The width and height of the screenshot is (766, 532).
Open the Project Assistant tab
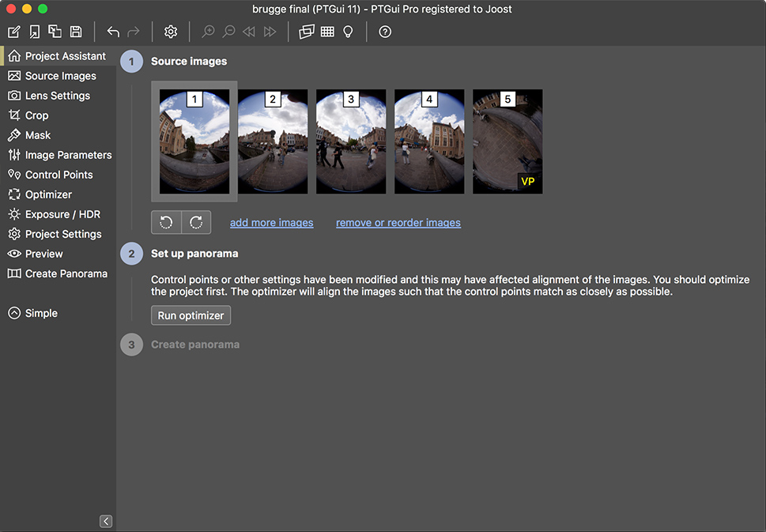coord(58,55)
